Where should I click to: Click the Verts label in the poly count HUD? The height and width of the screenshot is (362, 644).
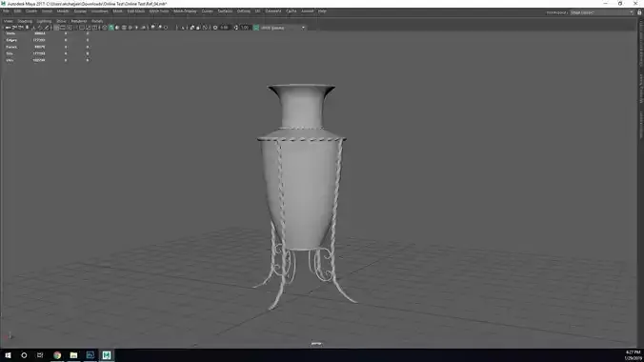[x=10, y=33]
